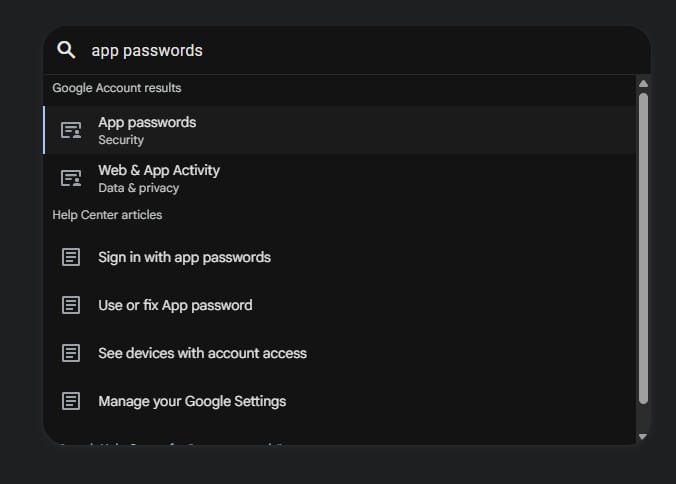
Task: Open the Web & App Activity result
Action: (340, 178)
